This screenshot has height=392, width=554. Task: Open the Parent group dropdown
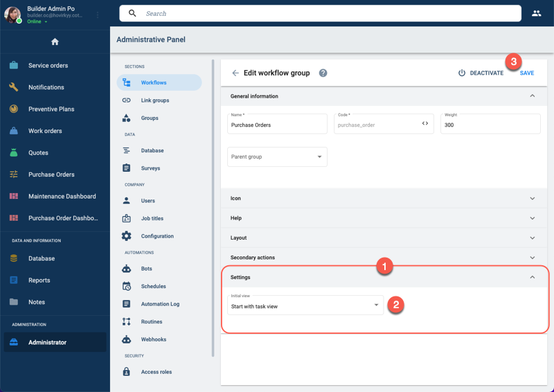[x=278, y=157]
